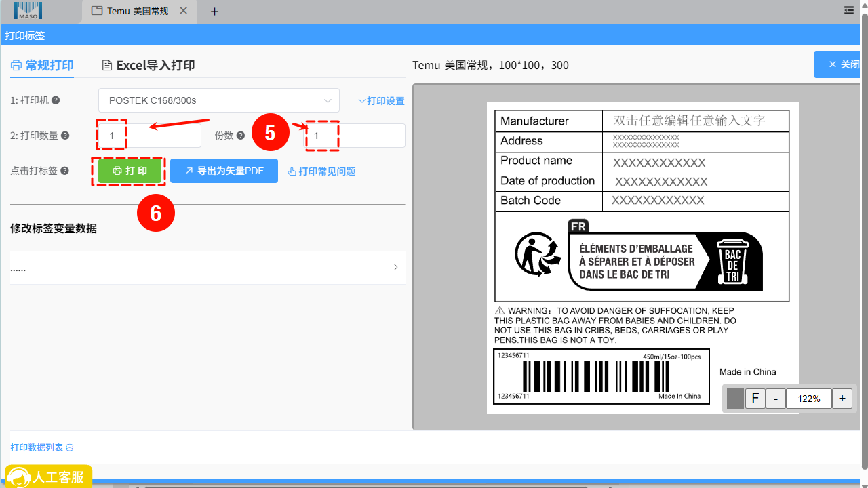
Task: Click Date of production cell on label
Action: click(549, 181)
